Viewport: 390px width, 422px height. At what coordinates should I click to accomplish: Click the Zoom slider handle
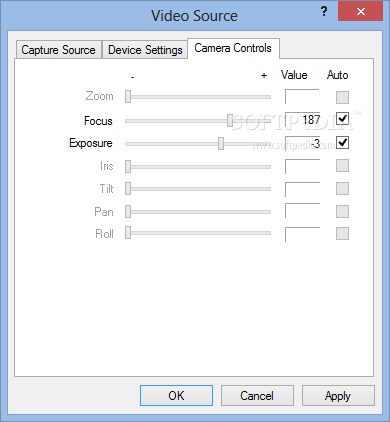pyautogui.click(x=128, y=97)
